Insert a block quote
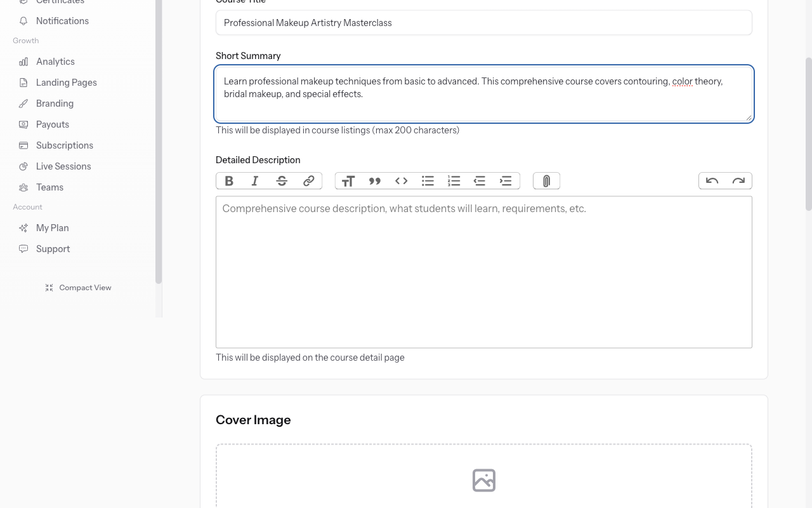This screenshot has width=812, height=508. [374, 181]
